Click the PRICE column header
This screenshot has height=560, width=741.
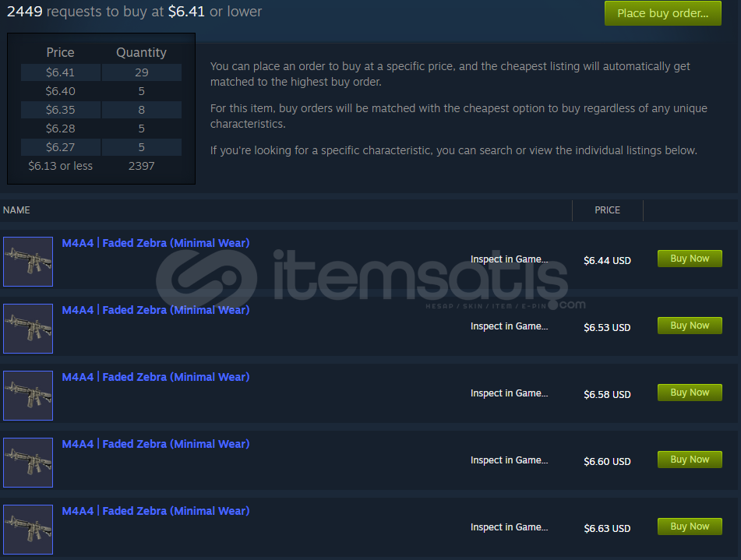click(607, 210)
